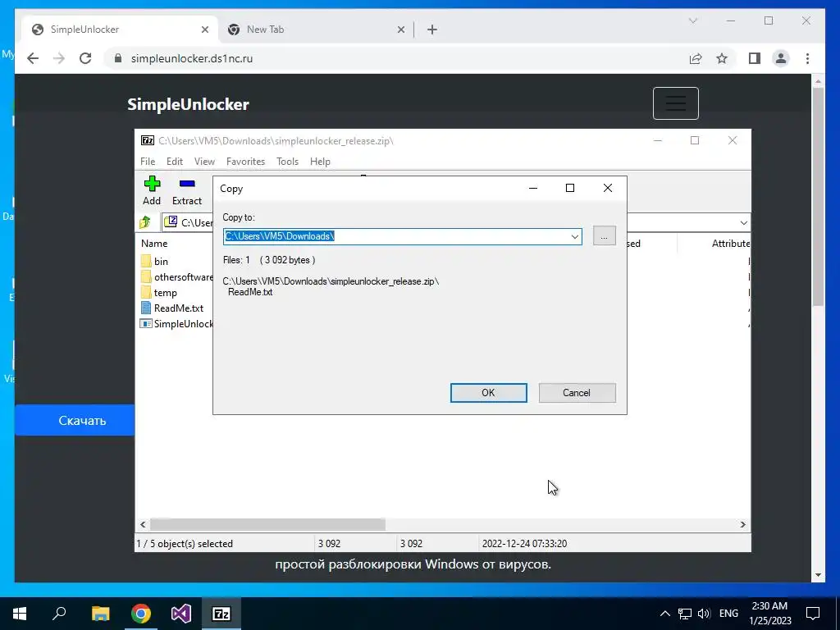Click the Attributes column header
Viewport: 840px width, 630px height.
coord(730,243)
